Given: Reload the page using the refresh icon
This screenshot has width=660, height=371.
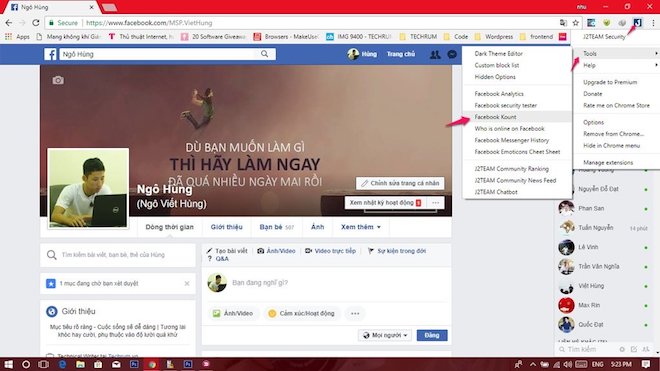Looking at the screenshot, I should 36,23.
